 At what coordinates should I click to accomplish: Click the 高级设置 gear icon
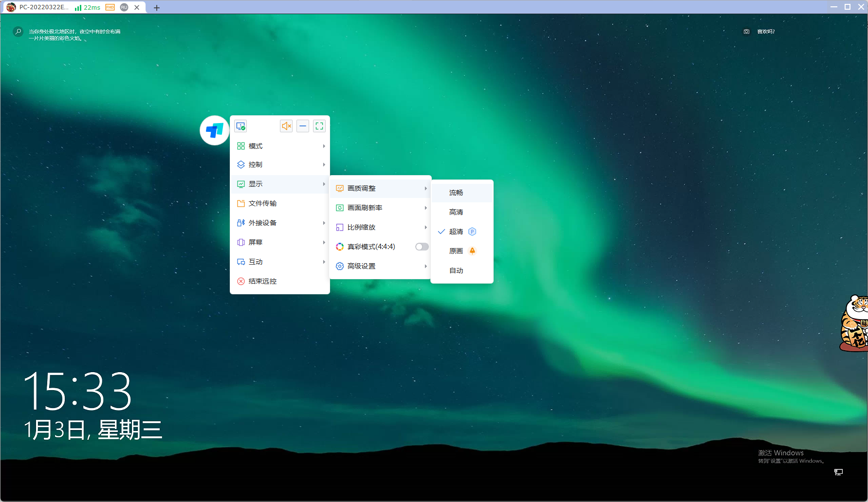point(340,266)
